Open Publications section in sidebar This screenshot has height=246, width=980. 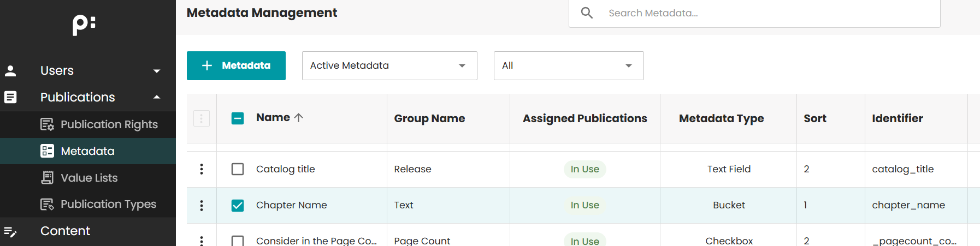[x=88, y=97]
